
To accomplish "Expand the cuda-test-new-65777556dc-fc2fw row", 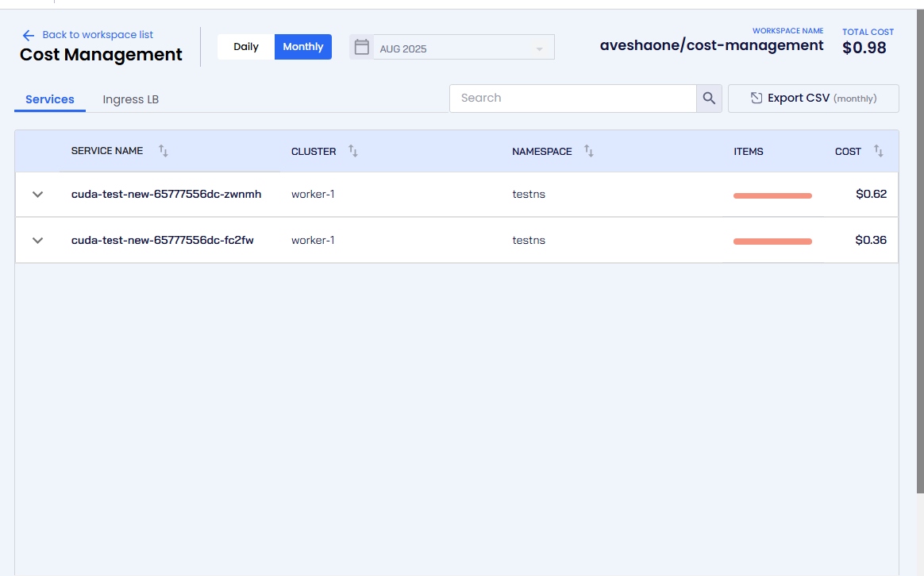I will click(x=37, y=241).
